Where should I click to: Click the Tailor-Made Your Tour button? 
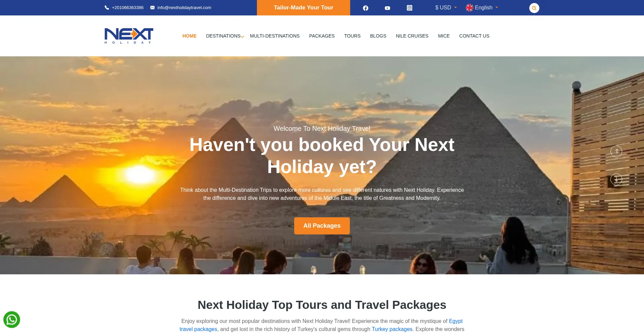304,8
